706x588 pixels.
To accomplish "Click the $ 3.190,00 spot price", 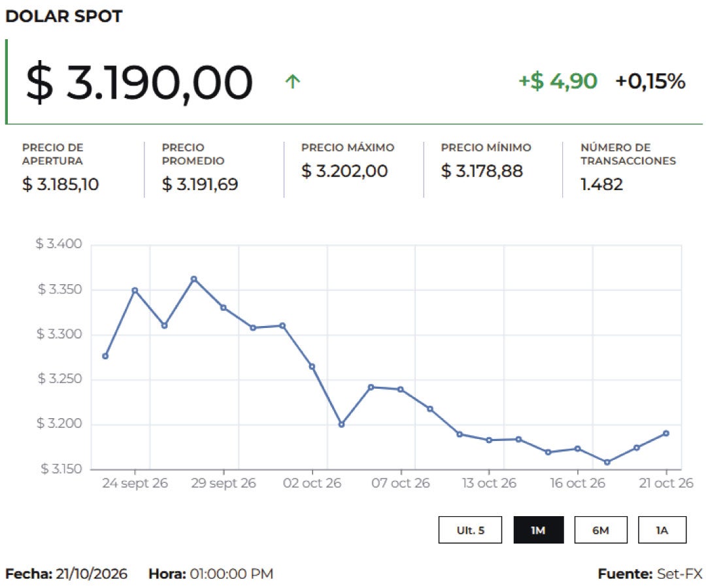I will point(139,83).
